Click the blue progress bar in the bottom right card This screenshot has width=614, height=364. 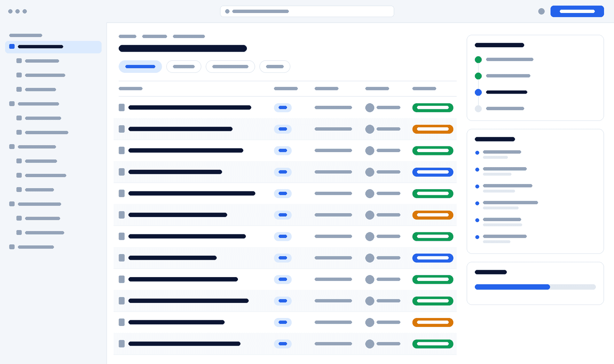pyautogui.click(x=535, y=287)
